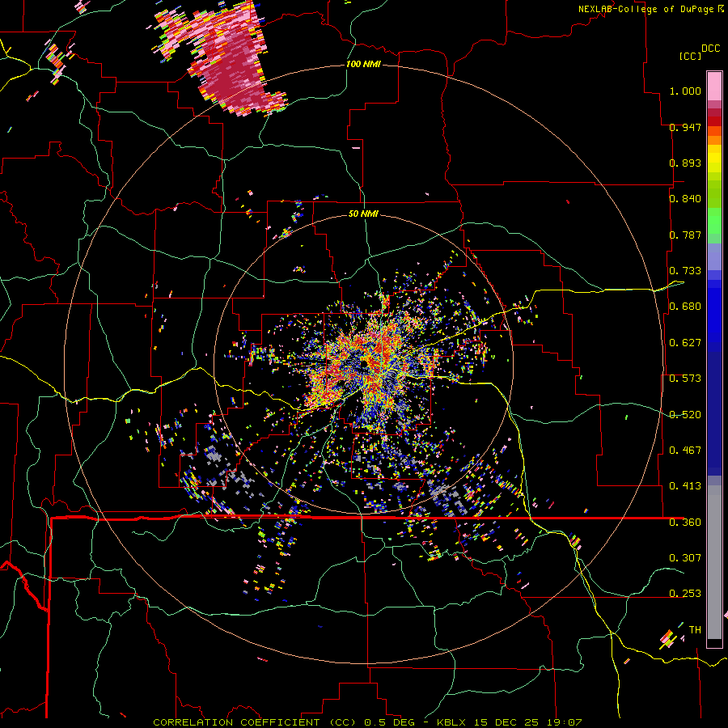The width and height of the screenshot is (728, 728).
Task: Click the black radar site dot at center
Action: click(x=364, y=363)
